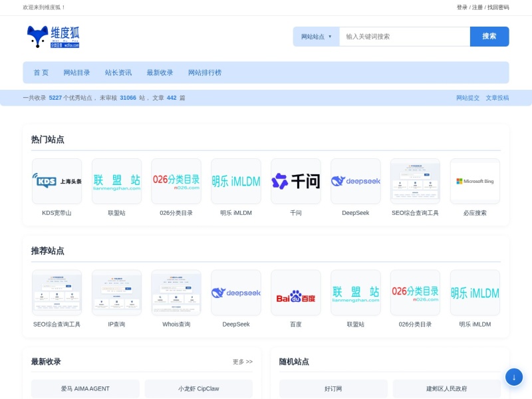Open 网站排行榜 navigation item
The height and width of the screenshot is (399, 532).
[205, 72]
